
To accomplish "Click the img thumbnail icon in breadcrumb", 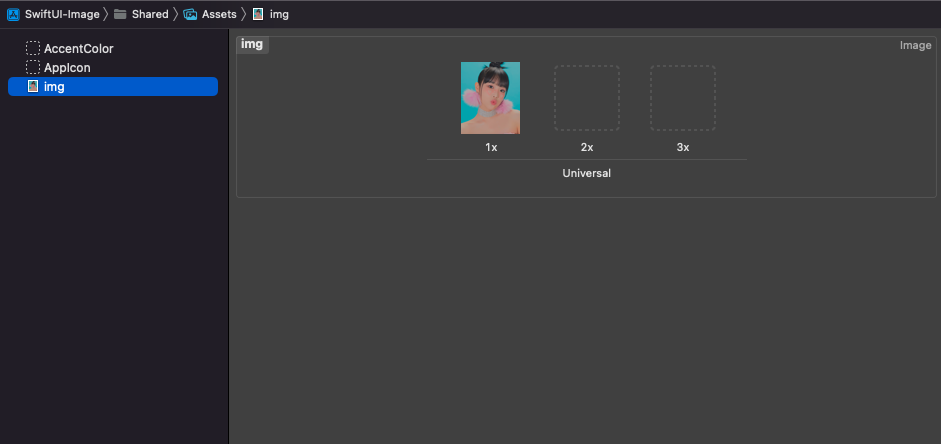I will coord(258,14).
